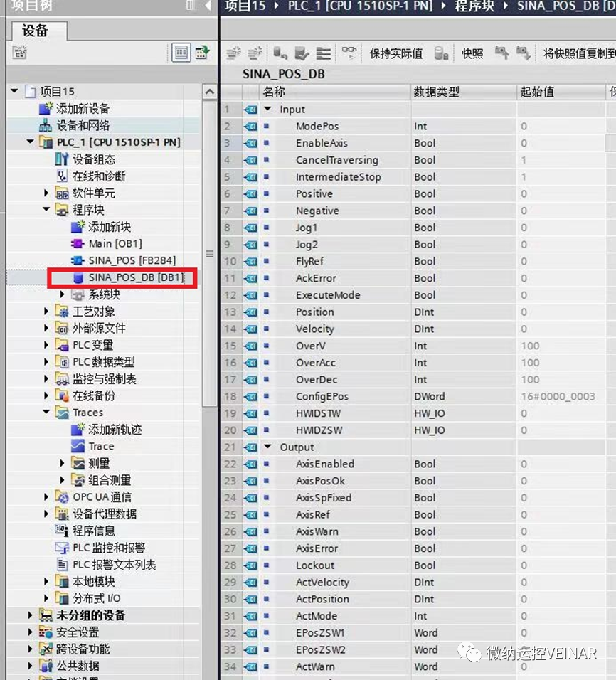Expand the 工艺对象 folder
This screenshot has height=680, width=616.
pyautogui.click(x=47, y=312)
